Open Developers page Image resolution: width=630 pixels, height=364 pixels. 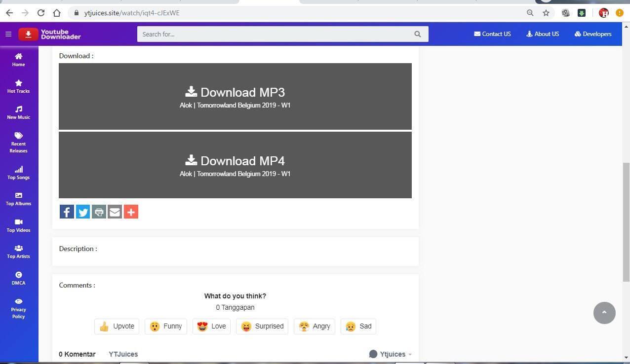[593, 34]
